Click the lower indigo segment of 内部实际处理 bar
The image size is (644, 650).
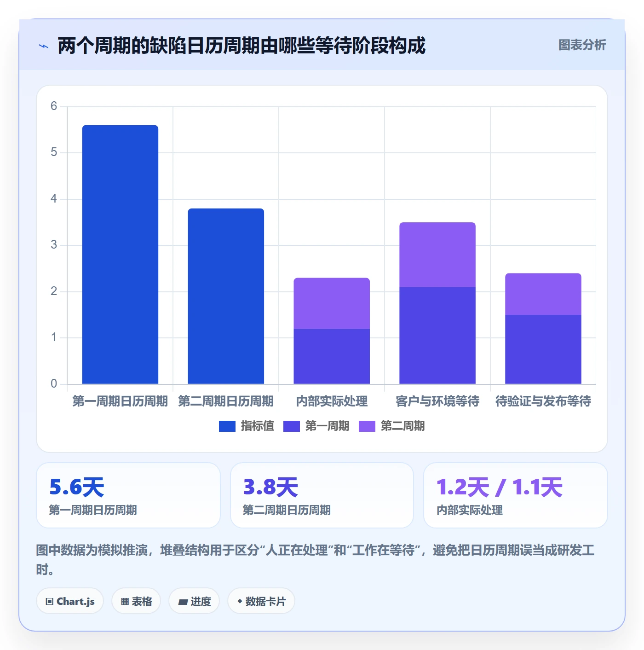(332, 356)
